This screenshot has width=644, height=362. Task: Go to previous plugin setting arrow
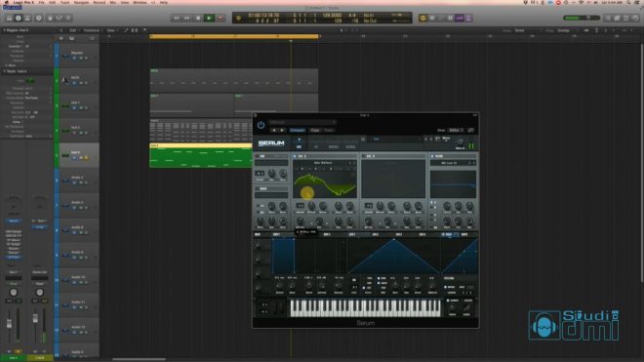tap(274, 130)
